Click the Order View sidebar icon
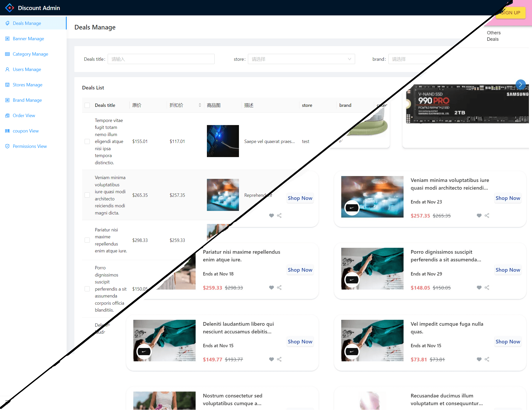 pos(7,116)
